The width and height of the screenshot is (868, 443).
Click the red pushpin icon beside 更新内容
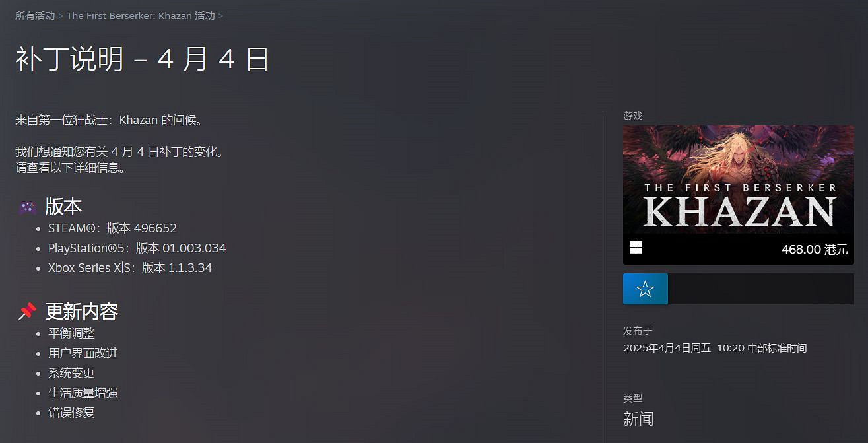(27, 312)
